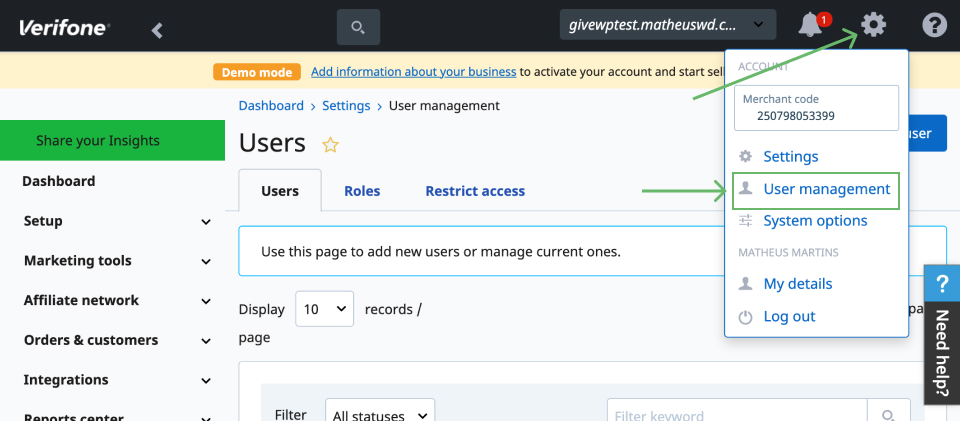Click Settings breadcrumb link
Viewport: 960px width, 421px height.
(347, 106)
